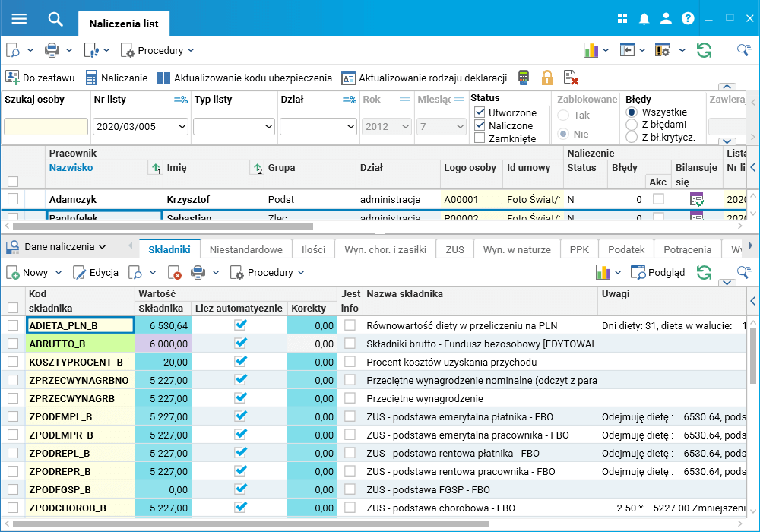Click the orange padlock lock icon
The image size is (760, 532).
tap(546, 78)
